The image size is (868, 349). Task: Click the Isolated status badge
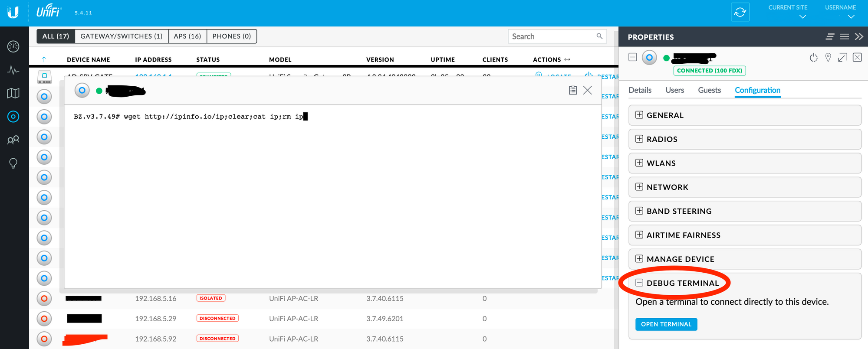(211, 298)
